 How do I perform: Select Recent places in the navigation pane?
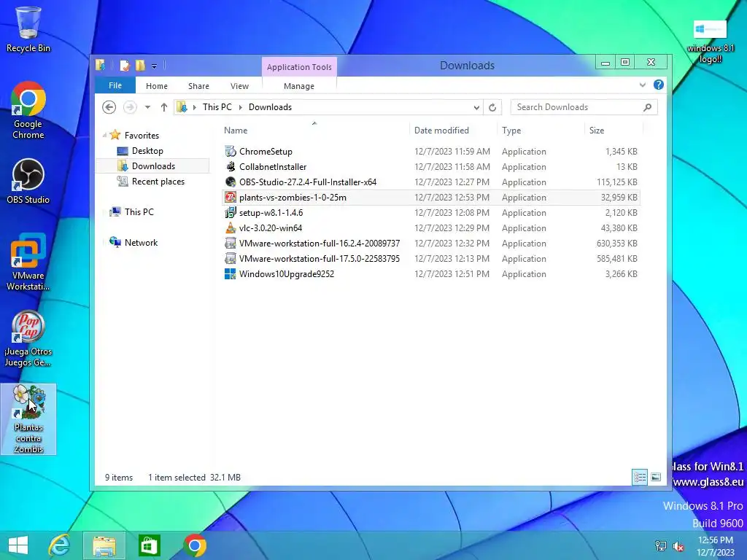(x=158, y=181)
